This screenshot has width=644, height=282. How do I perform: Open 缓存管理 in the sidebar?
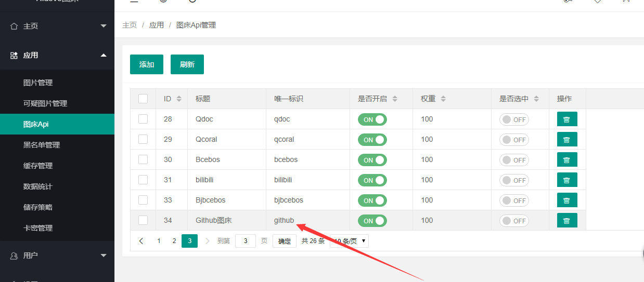[x=57, y=166]
